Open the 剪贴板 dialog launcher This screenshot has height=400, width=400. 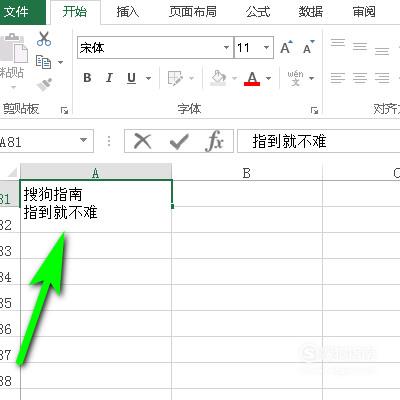[64, 110]
